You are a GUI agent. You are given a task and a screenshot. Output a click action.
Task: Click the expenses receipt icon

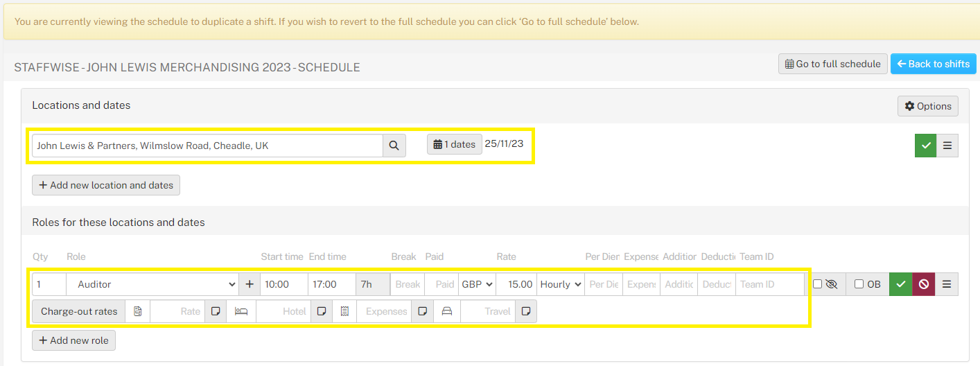tap(344, 311)
